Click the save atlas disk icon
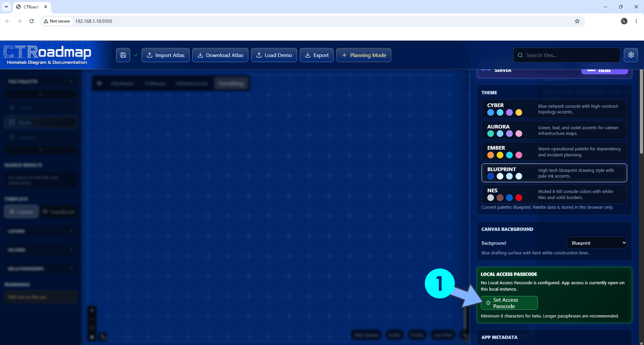 123,55
